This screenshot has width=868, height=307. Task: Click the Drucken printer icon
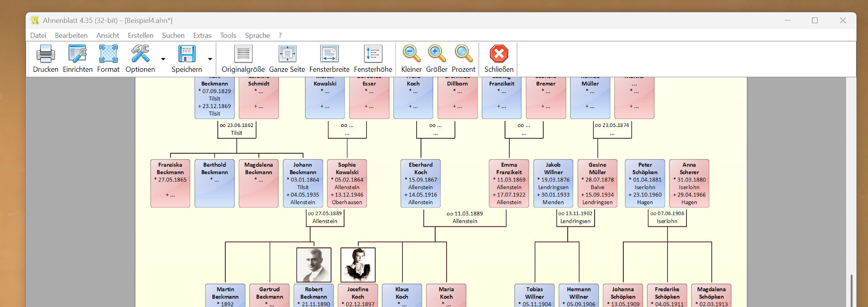click(45, 54)
